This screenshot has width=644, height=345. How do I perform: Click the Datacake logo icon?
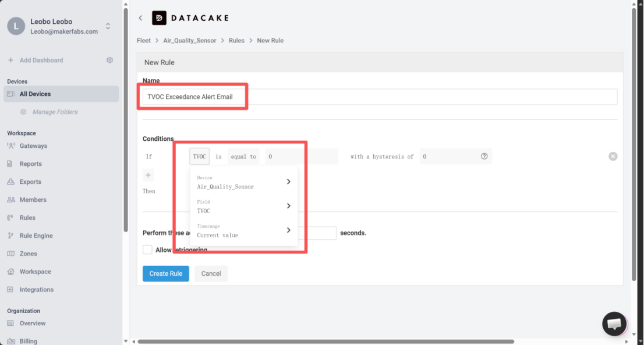159,18
